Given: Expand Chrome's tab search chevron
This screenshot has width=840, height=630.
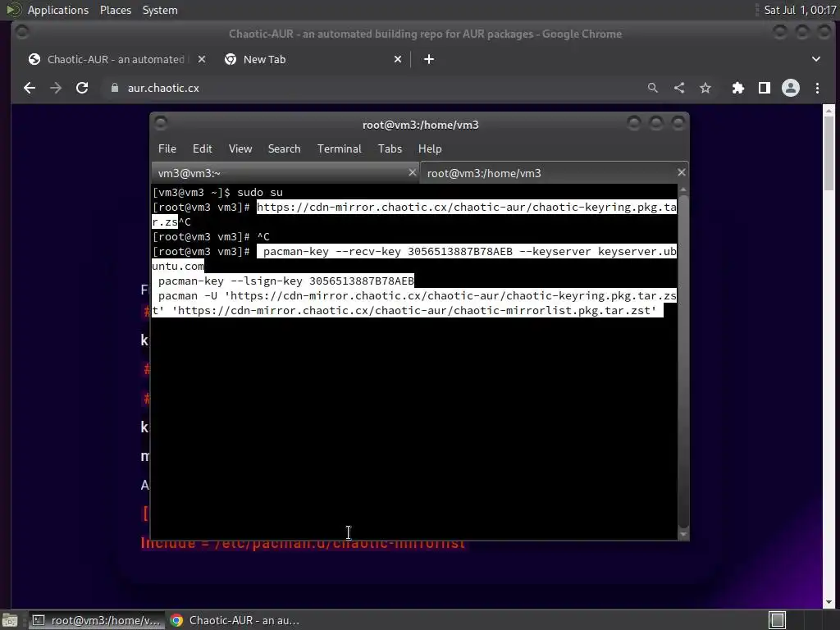Looking at the screenshot, I should point(816,59).
